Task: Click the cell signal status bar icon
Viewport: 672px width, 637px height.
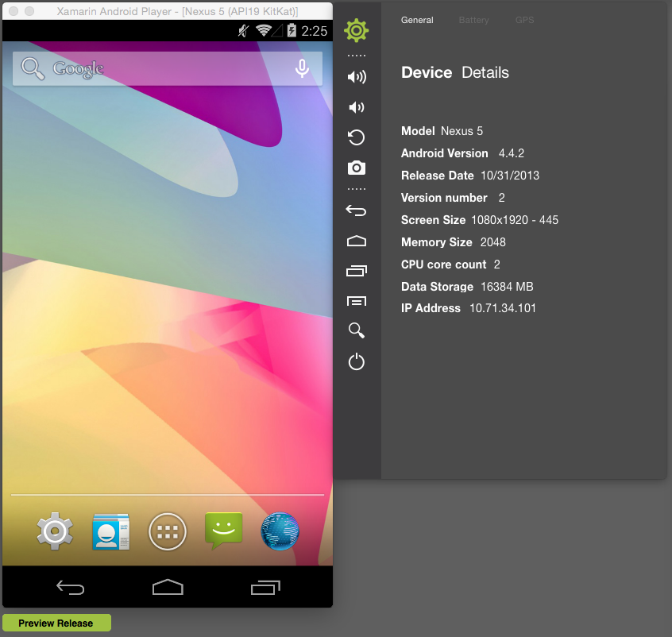Action: coord(278,30)
